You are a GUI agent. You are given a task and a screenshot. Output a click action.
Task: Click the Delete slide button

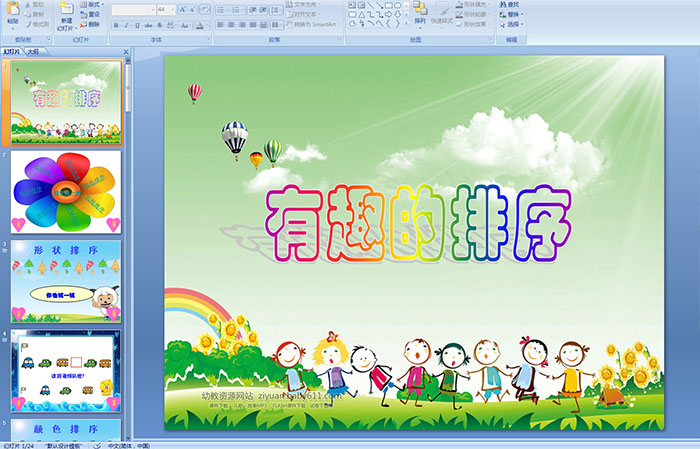[x=90, y=25]
